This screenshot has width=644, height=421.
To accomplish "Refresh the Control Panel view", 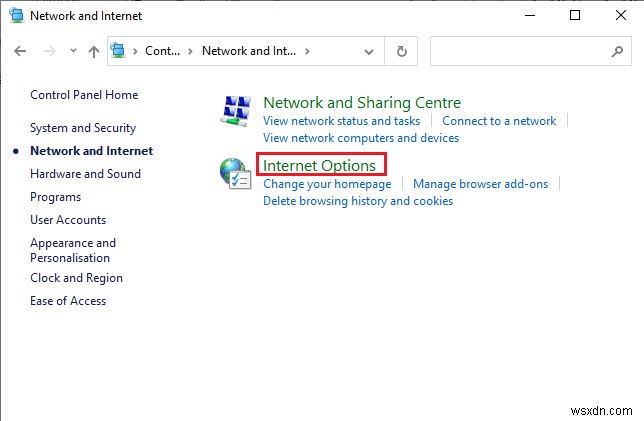I will pos(402,51).
